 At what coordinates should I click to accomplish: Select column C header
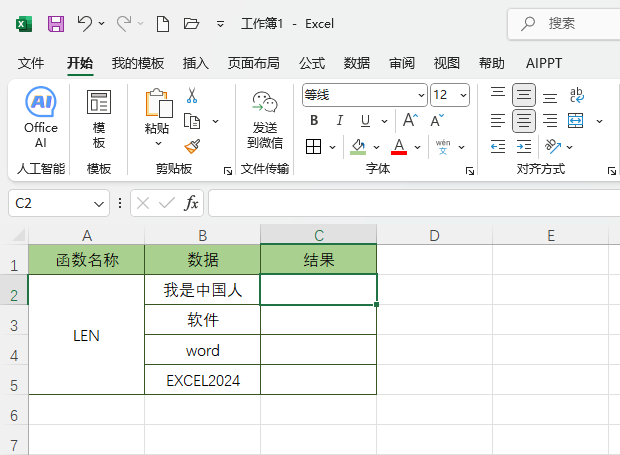pos(319,235)
